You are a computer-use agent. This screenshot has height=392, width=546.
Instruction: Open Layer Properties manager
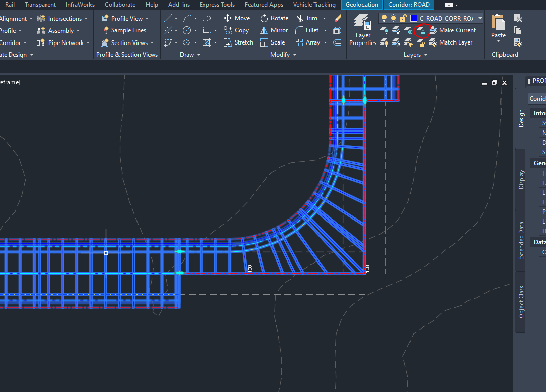pos(362,30)
